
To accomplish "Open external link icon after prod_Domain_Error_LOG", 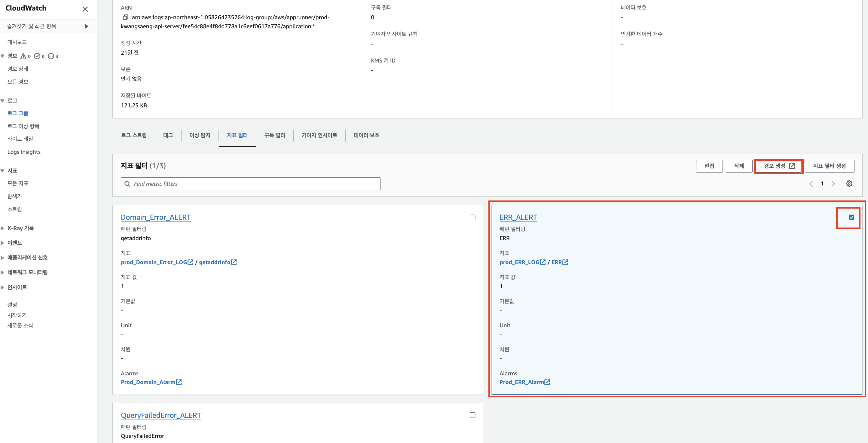I will (x=191, y=262).
